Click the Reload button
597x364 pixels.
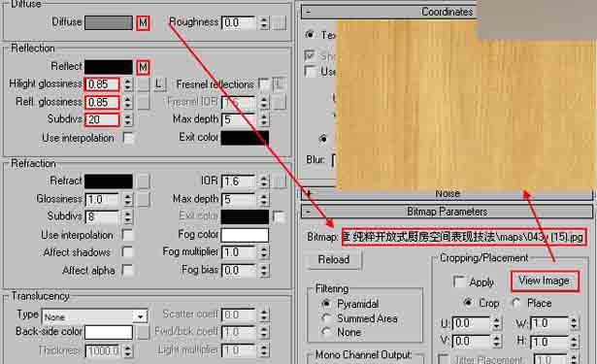click(334, 260)
